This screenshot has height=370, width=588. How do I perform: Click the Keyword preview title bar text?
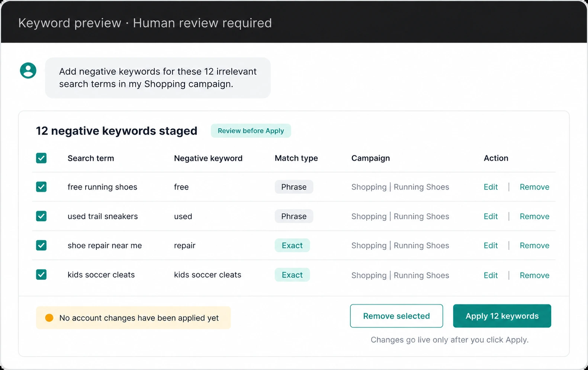click(x=145, y=23)
